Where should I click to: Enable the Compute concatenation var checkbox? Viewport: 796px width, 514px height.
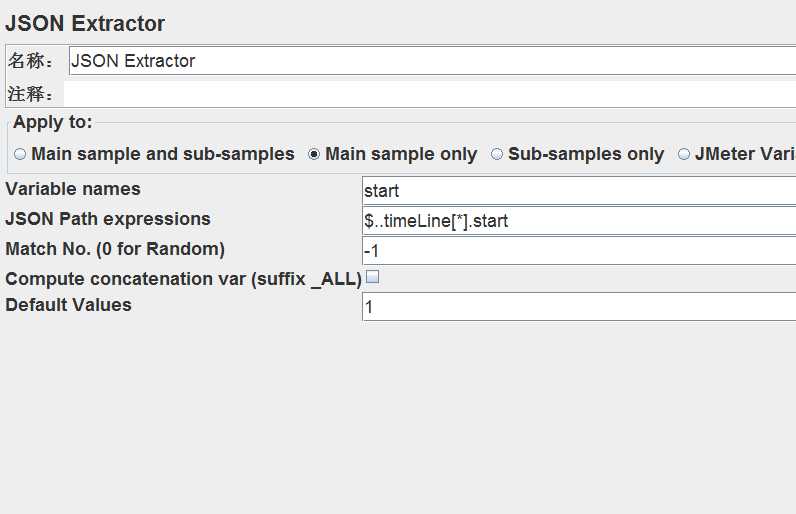(373, 277)
